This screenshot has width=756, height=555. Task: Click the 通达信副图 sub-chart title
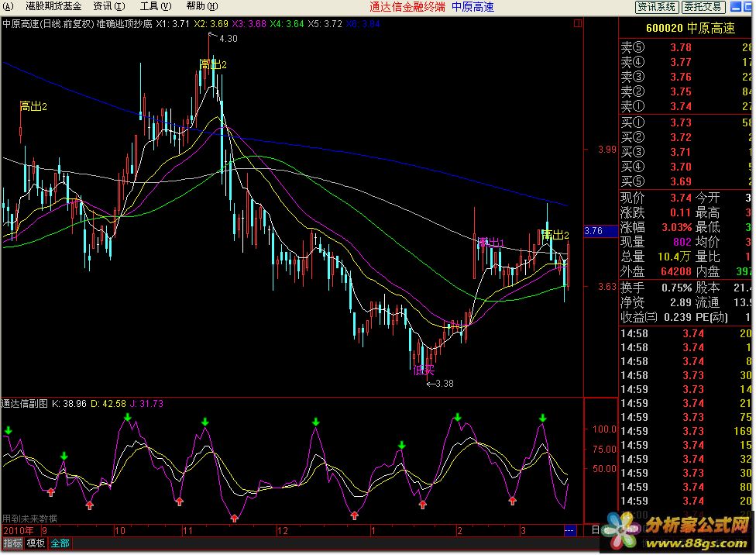coord(25,404)
